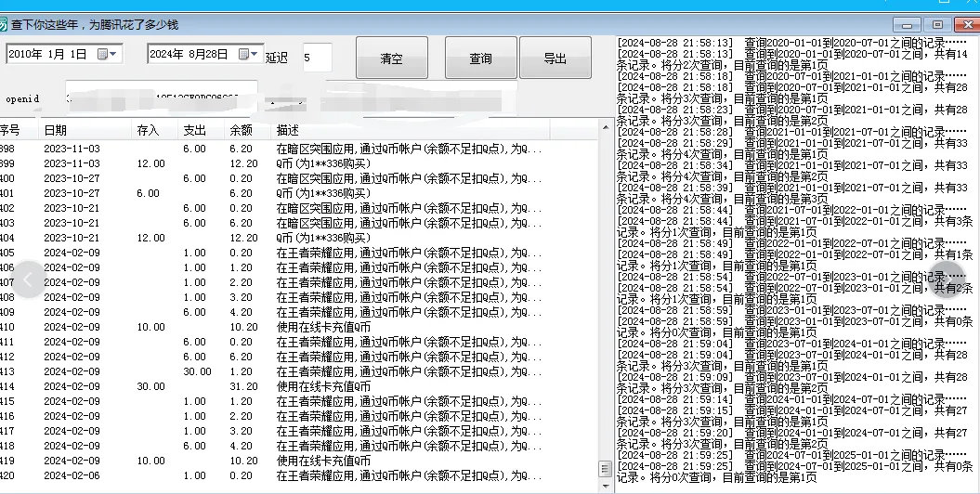Select row 413 with 30.00 expense
Image resolution: width=980 pixels, height=494 pixels.
coord(299,371)
